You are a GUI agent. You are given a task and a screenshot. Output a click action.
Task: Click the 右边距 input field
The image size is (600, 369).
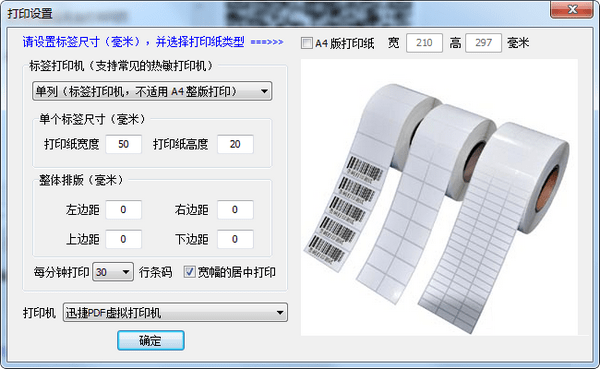[x=235, y=210]
